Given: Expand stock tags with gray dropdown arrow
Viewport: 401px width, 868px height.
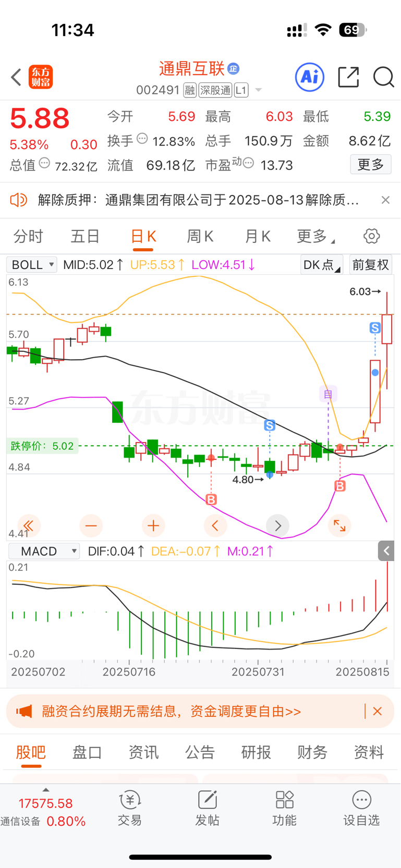Looking at the screenshot, I should [x=258, y=91].
